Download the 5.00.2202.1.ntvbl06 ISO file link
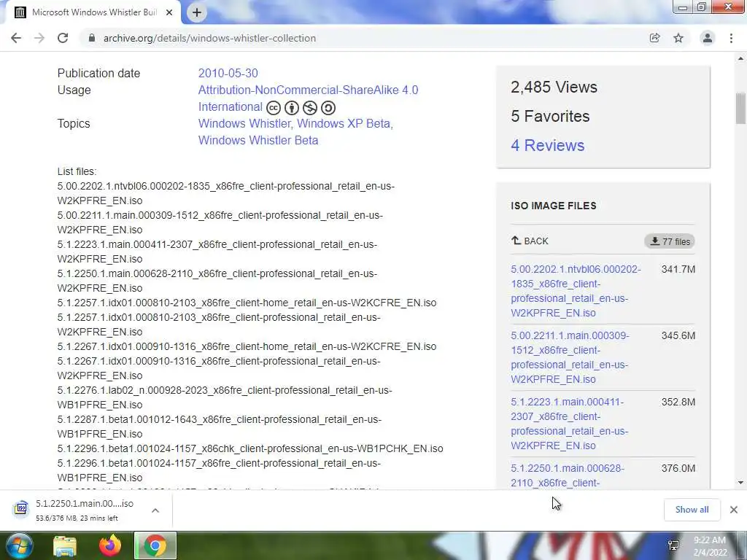Viewport: 747px width, 560px height. click(x=576, y=291)
